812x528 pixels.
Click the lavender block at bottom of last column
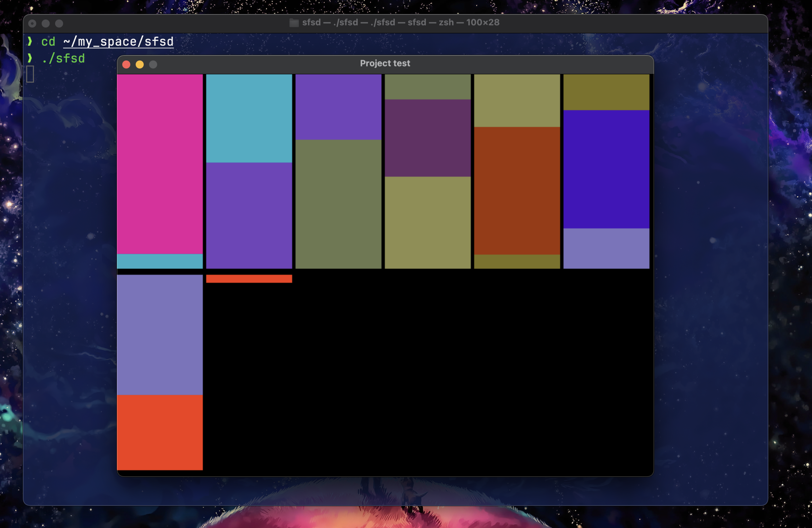pyautogui.click(x=606, y=248)
